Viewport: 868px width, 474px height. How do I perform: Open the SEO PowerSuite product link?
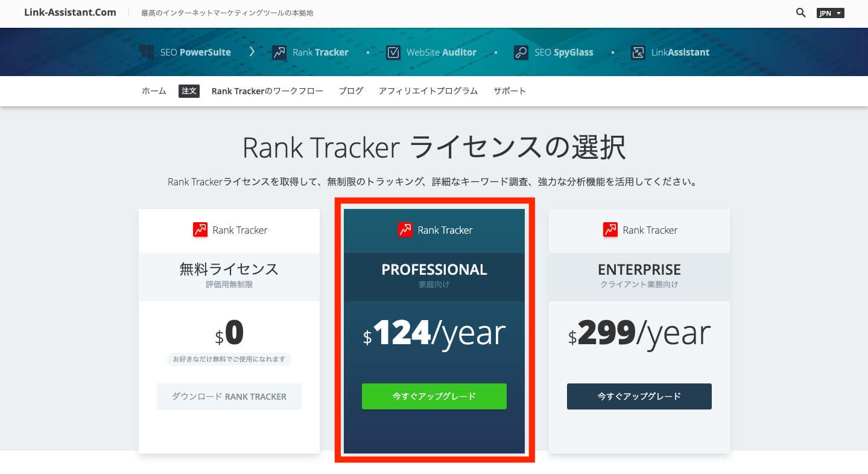click(195, 53)
